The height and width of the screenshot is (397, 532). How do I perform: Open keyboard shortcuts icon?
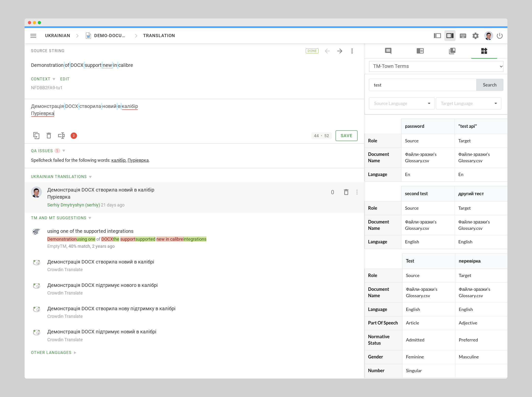point(463,36)
